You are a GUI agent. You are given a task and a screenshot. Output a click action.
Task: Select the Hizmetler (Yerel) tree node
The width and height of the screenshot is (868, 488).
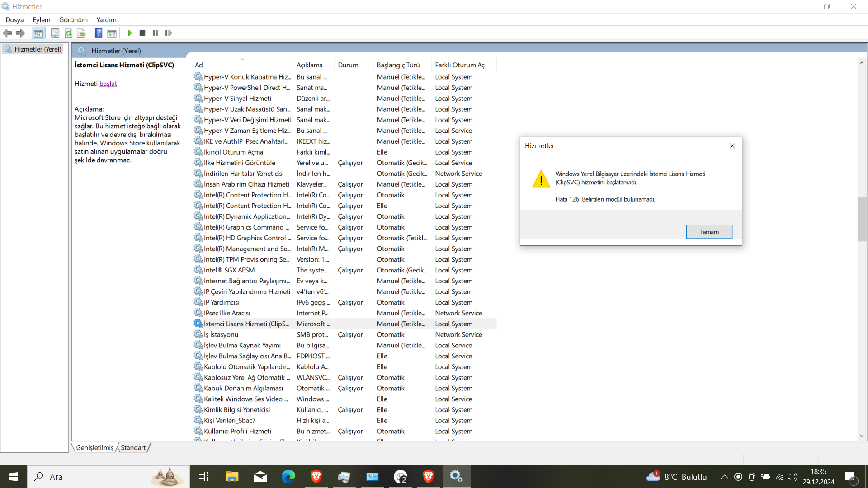coord(38,49)
